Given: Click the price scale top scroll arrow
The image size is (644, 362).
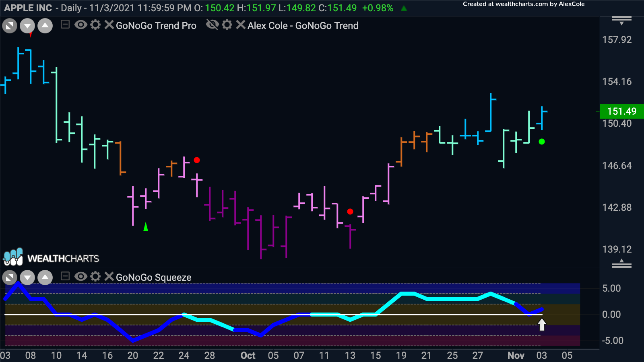Looking at the screenshot, I should point(622,21).
